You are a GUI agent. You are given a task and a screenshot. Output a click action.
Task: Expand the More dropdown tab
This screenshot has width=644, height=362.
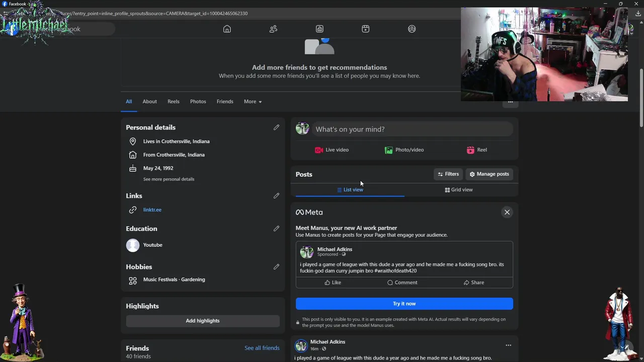(253, 102)
